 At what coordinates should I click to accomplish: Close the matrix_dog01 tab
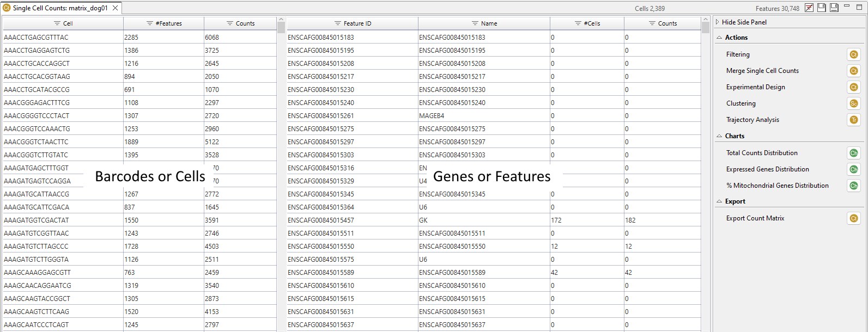(x=115, y=8)
